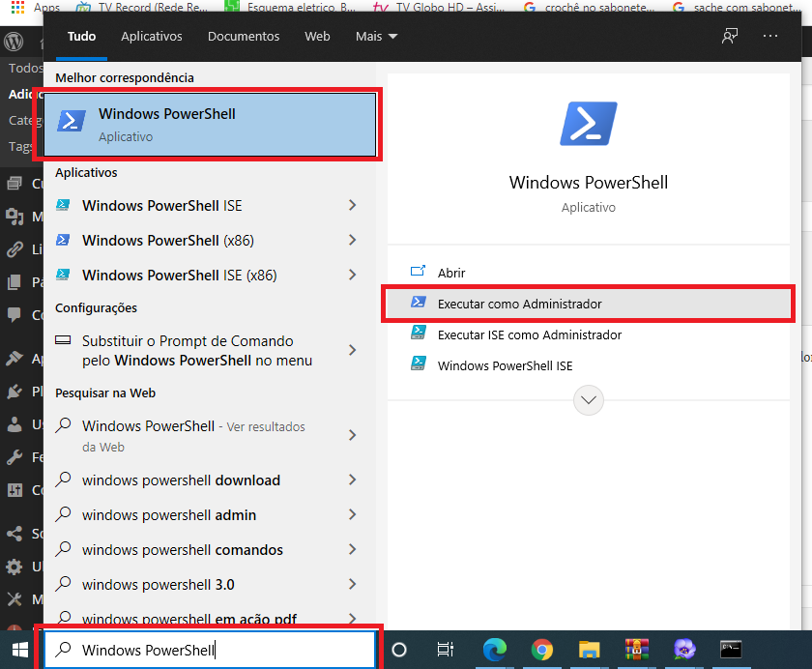
Task: Expand Windows PowerShell ISE result arrow
Action: point(352,205)
